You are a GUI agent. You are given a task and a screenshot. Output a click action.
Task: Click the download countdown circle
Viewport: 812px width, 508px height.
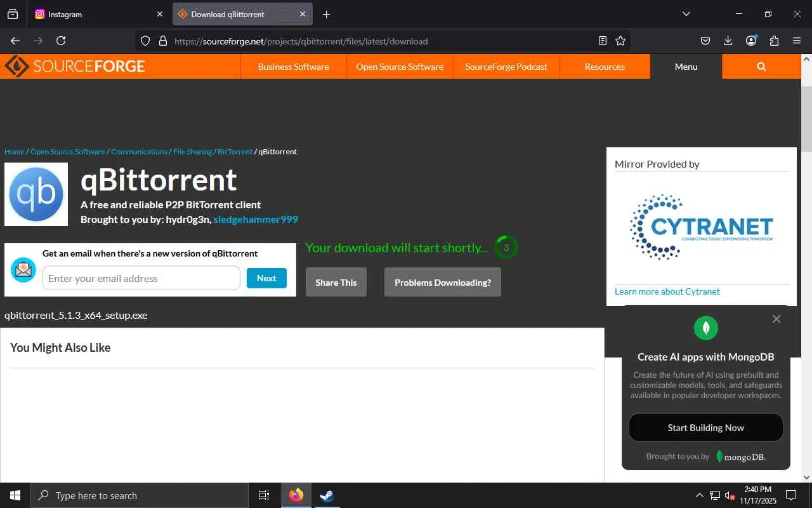tap(506, 248)
